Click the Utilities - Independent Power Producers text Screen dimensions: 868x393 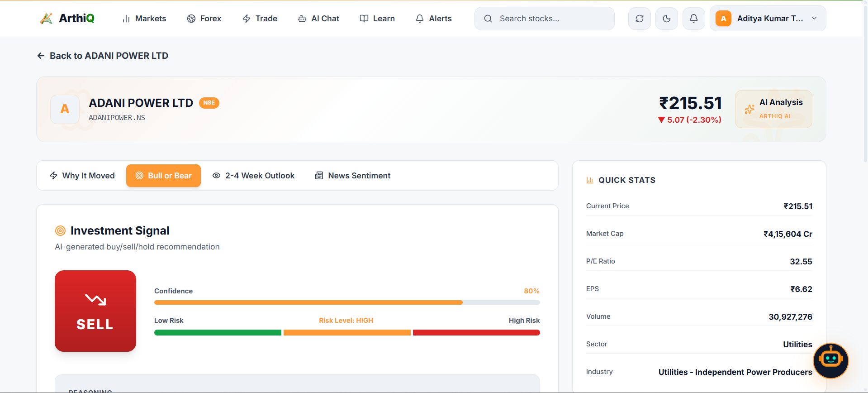[x=735, y=372]
